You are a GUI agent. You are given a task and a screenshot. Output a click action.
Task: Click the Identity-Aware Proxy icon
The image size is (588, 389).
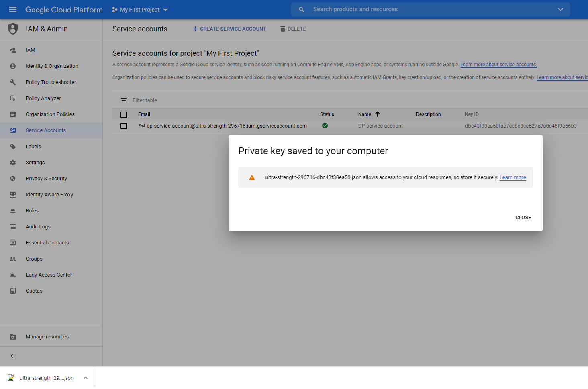click(13, 195)
